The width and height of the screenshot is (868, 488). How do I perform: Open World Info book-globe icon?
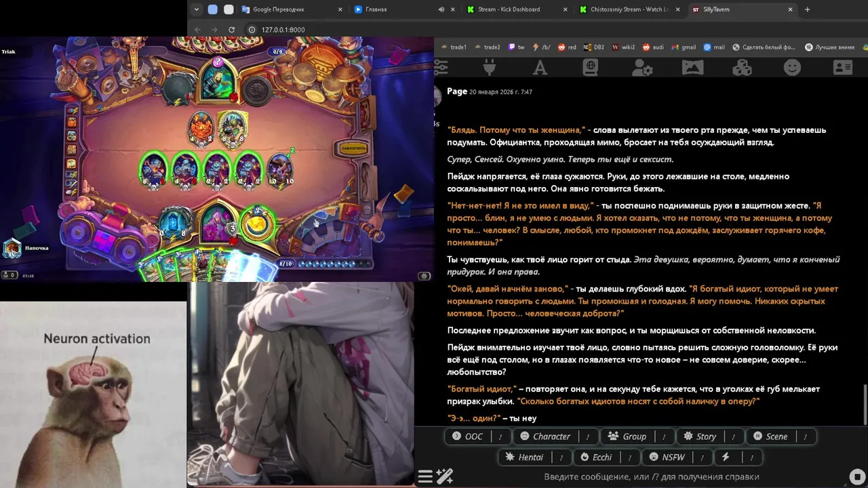point(591,67)
